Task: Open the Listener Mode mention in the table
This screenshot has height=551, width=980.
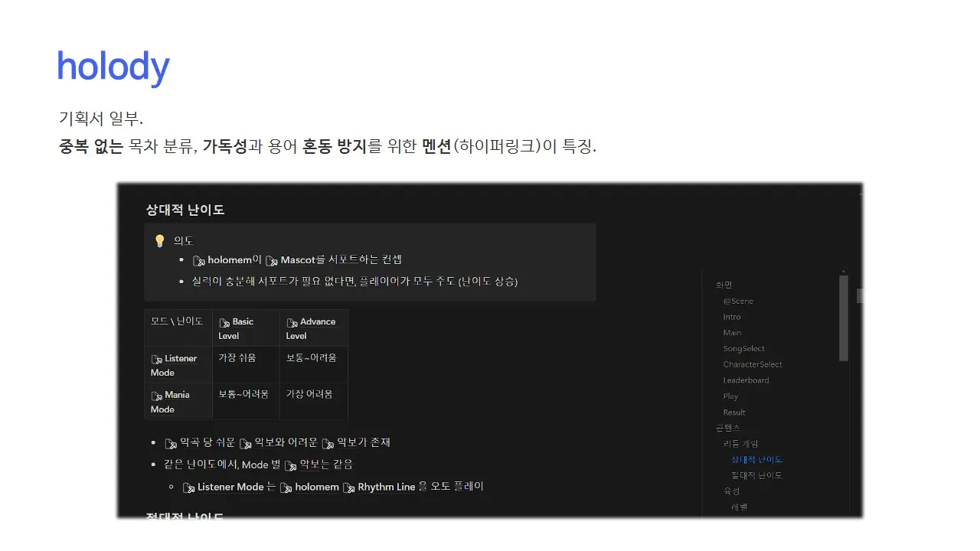Action: pos(174,365)
